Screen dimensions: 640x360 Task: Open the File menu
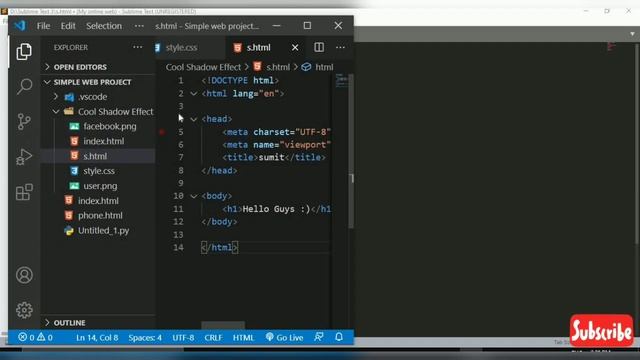pos(43,26)
